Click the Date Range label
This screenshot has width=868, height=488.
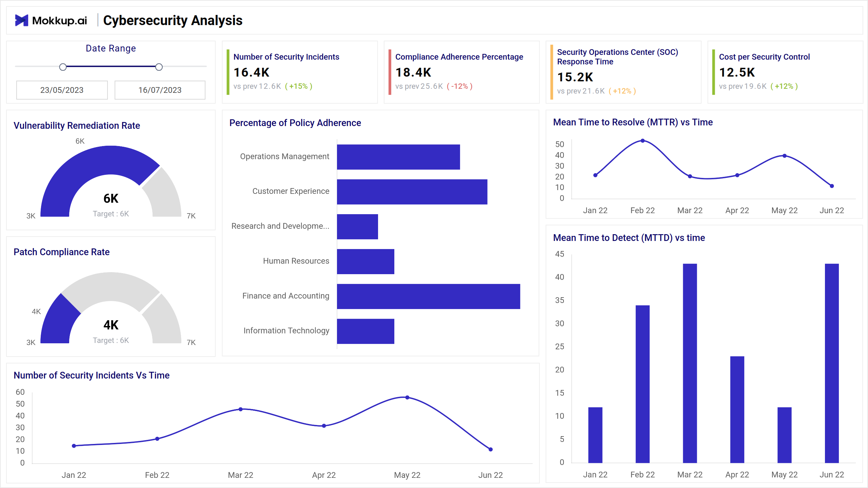tap(111, 48)
